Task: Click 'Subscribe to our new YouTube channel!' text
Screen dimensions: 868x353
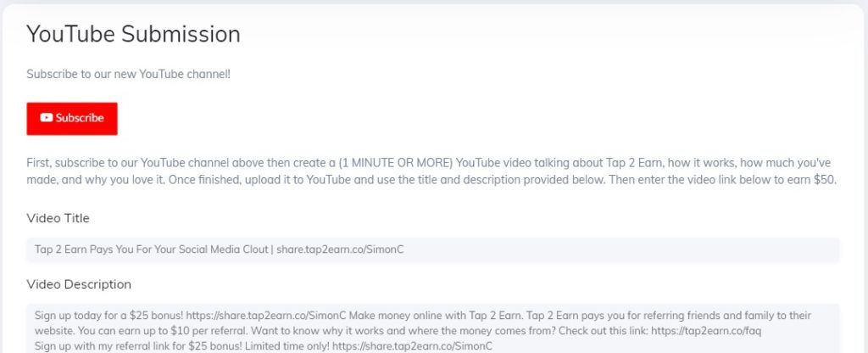Action: (129, 74)
